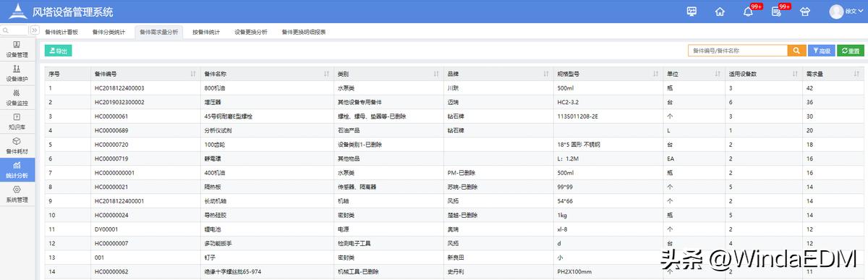Open 设备监控 in the sidebar
This screenshot has height=280, width=868.
tap(17, 97)
